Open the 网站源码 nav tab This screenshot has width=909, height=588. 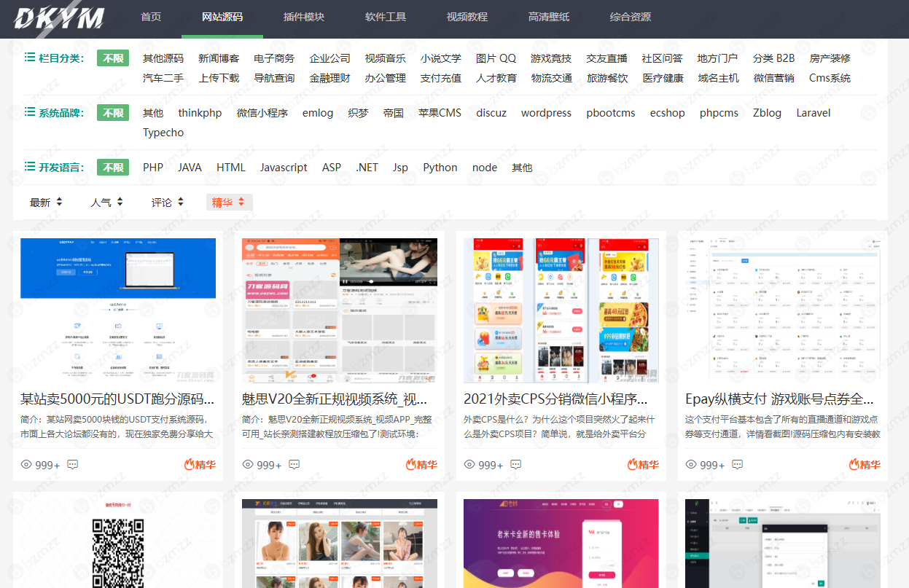222,17
